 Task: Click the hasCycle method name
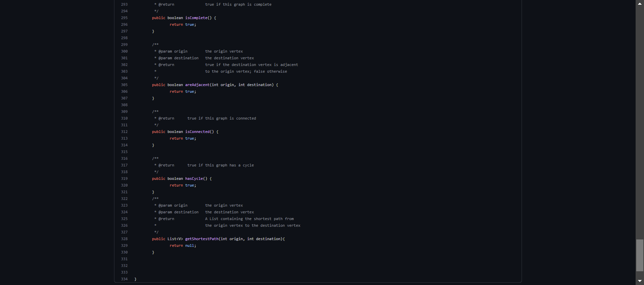coord(194,179)
